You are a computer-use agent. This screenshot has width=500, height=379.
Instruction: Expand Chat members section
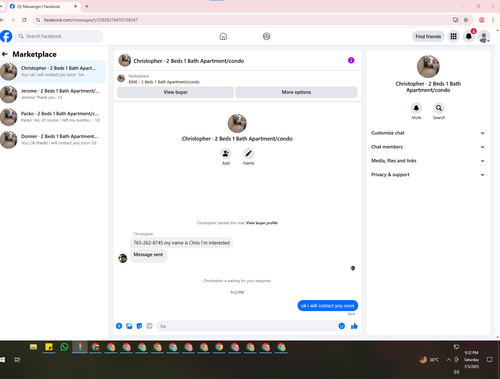(x=428, y=147)
